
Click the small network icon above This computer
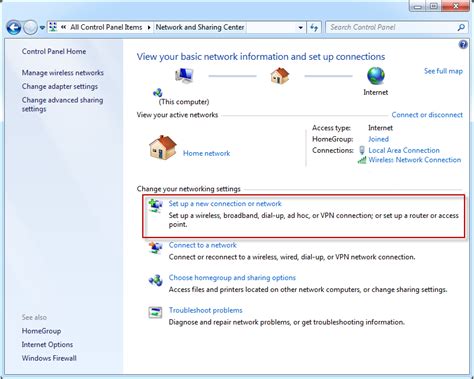pos(157,92)
